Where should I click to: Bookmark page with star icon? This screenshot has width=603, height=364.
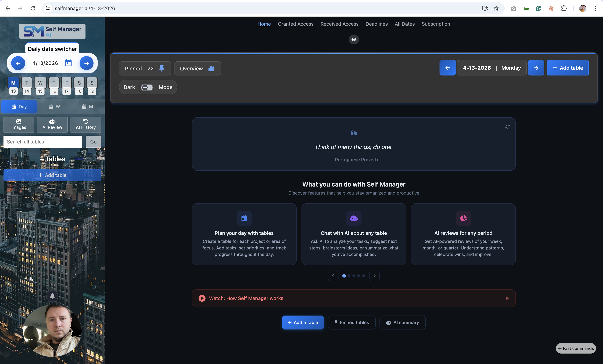(496, 8)
